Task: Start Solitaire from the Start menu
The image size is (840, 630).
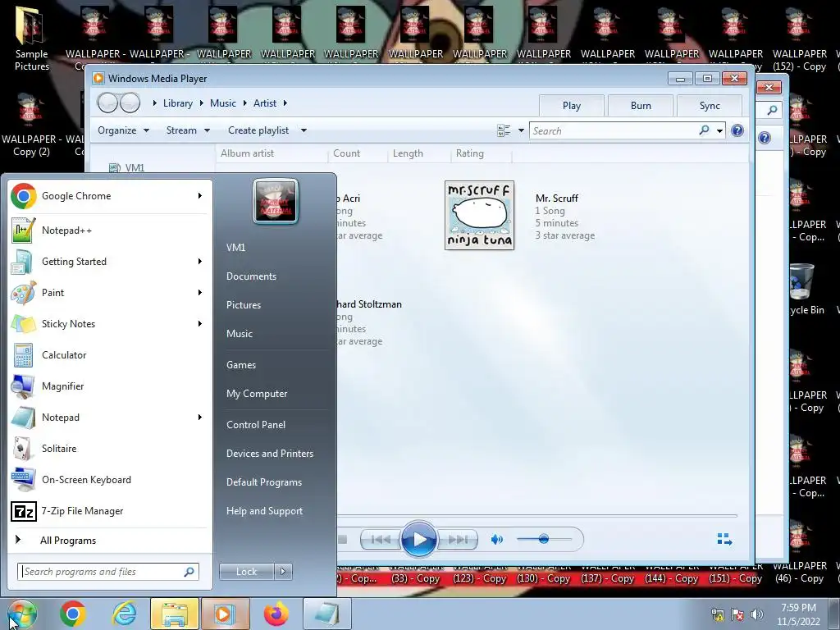Action: tap(108, 449)
